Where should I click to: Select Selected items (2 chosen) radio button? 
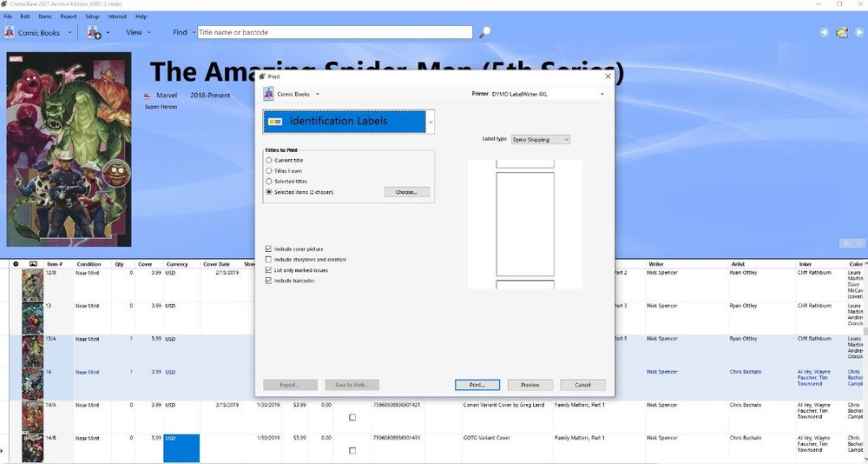(269, 192)
